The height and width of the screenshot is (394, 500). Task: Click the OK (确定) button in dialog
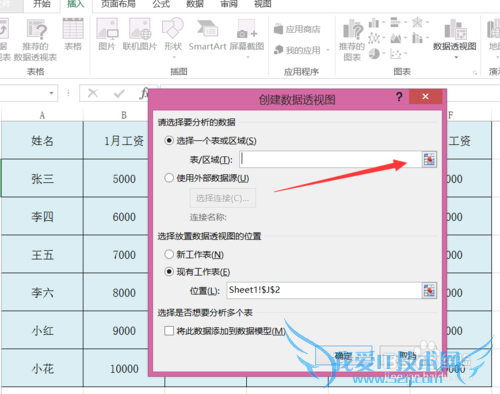coord(344,355)
